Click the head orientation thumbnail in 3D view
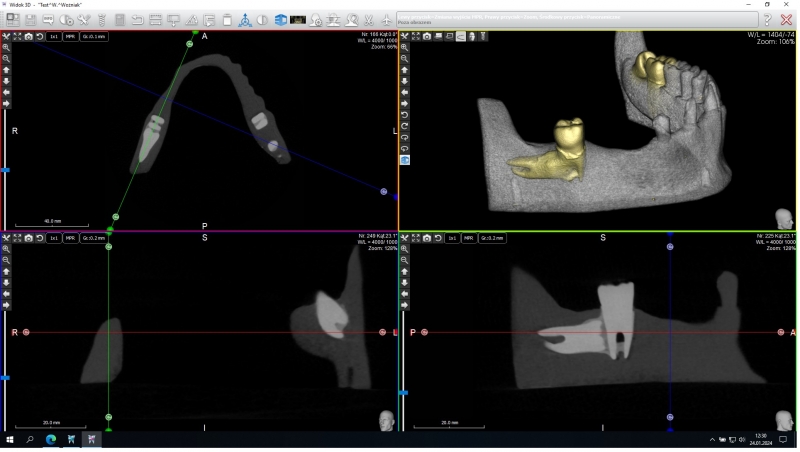This screenshot has height=452, width=800. (x=784, y=219)
